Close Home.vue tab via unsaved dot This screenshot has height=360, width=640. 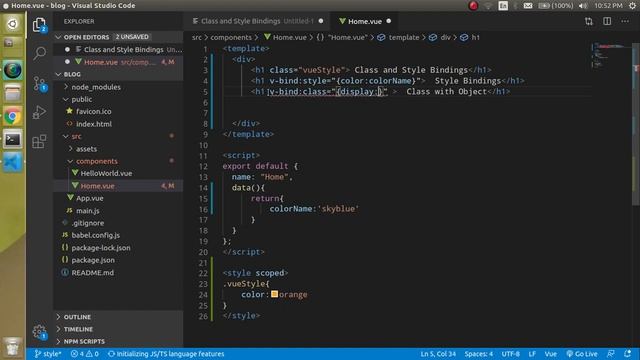tap(389, 21)
